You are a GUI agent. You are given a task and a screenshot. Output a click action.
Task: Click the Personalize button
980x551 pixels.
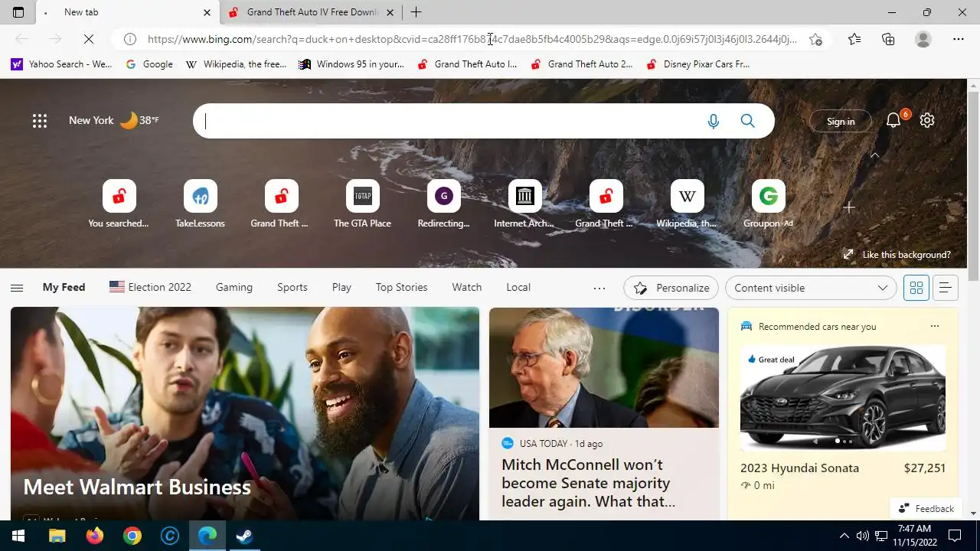coord(671,288)
